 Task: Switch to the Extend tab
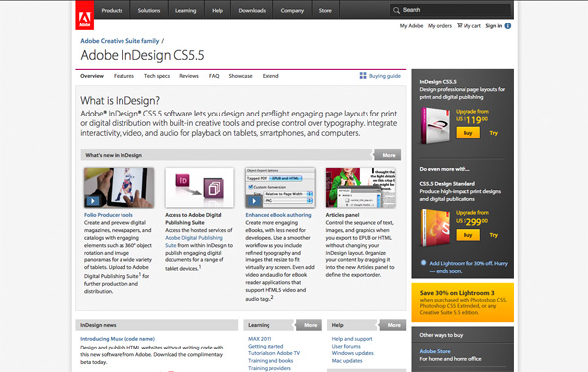pyautogui.click(x=270, y=76)
